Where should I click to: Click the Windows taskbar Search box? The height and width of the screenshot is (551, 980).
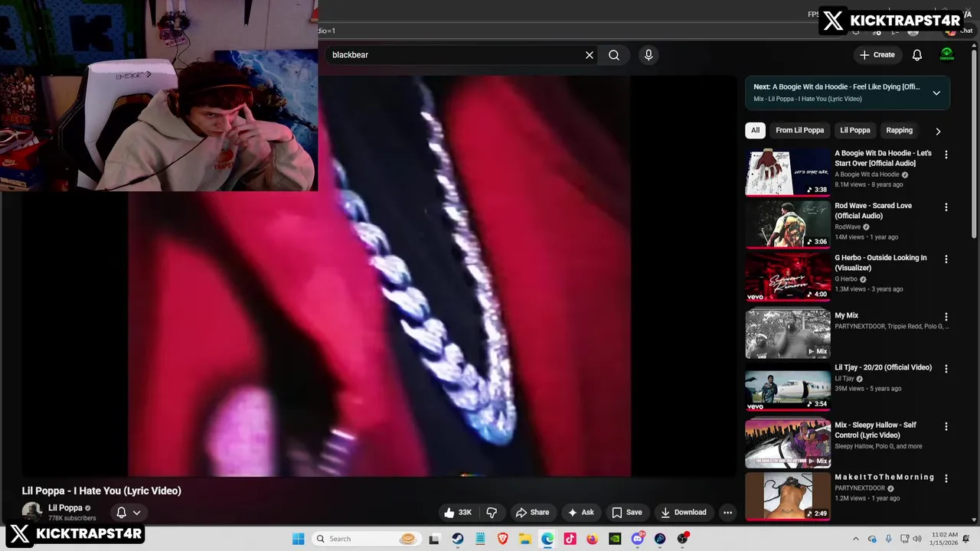coord(366,539)
